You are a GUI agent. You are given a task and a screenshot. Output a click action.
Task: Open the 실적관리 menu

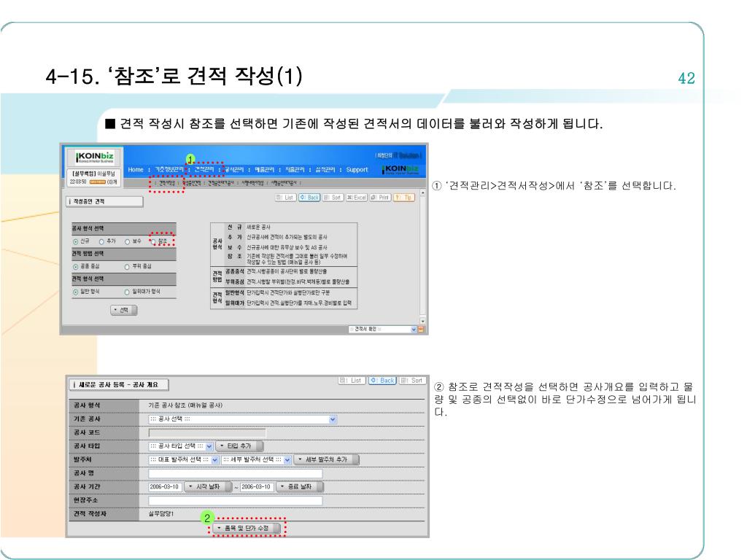click(x=325, y=170)
